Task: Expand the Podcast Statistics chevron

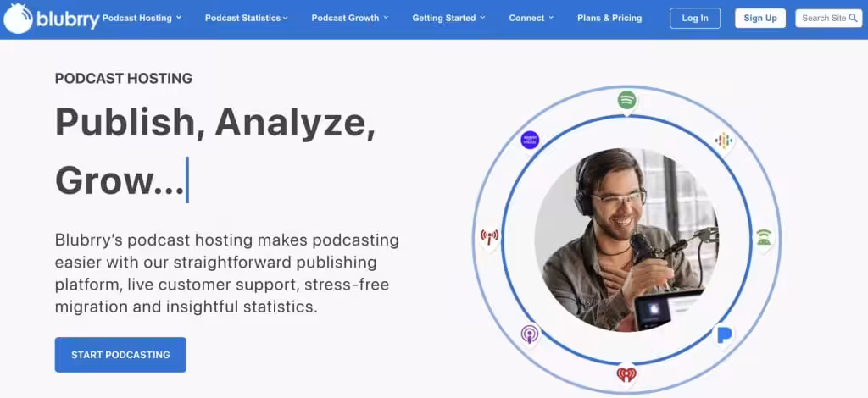Action: point(285,19)
